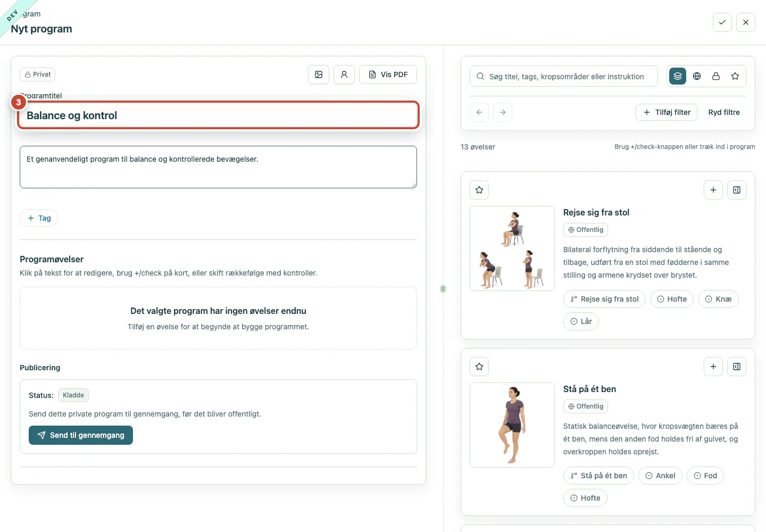Screen dimensions: 766x532
Task: Select the layers filter icon
Action: click(x=678, y=76)
